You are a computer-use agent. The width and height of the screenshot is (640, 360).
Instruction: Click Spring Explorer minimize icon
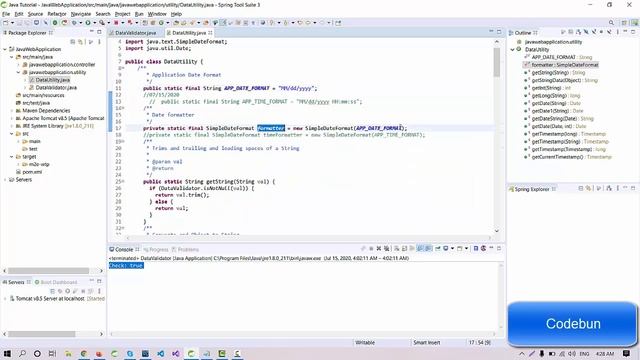[x=625, y=188]
